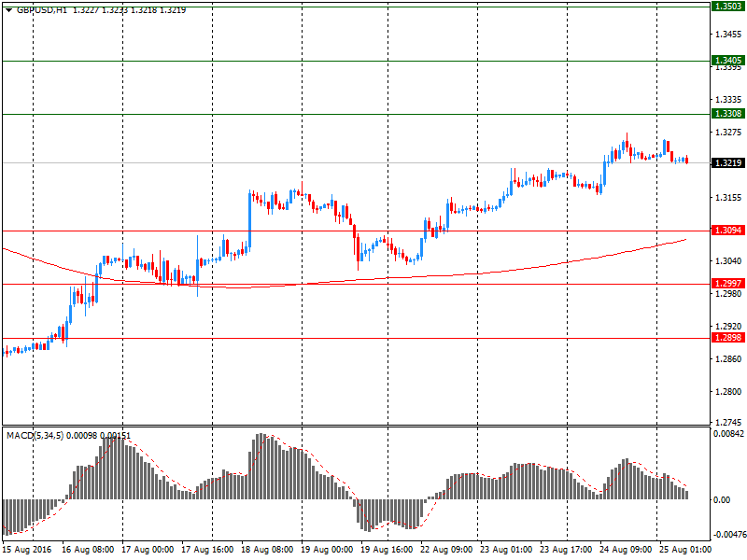Click the 1.3335 price scale value

coord(728,100)
